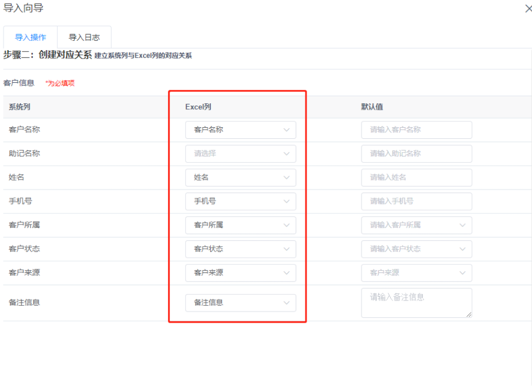Screen dimensions: 532x392
Task: Open the 客户来源 Excel column dropdown
Action: point(240,272)
